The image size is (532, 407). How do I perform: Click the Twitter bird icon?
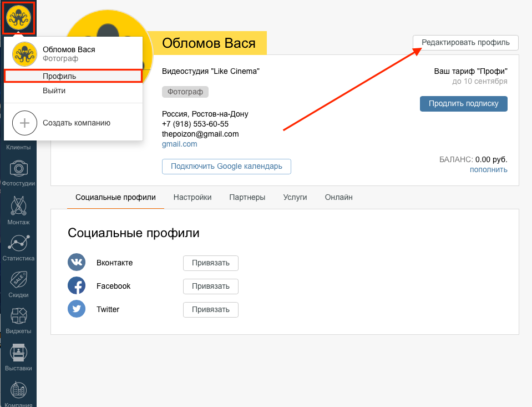coord(77,309)
